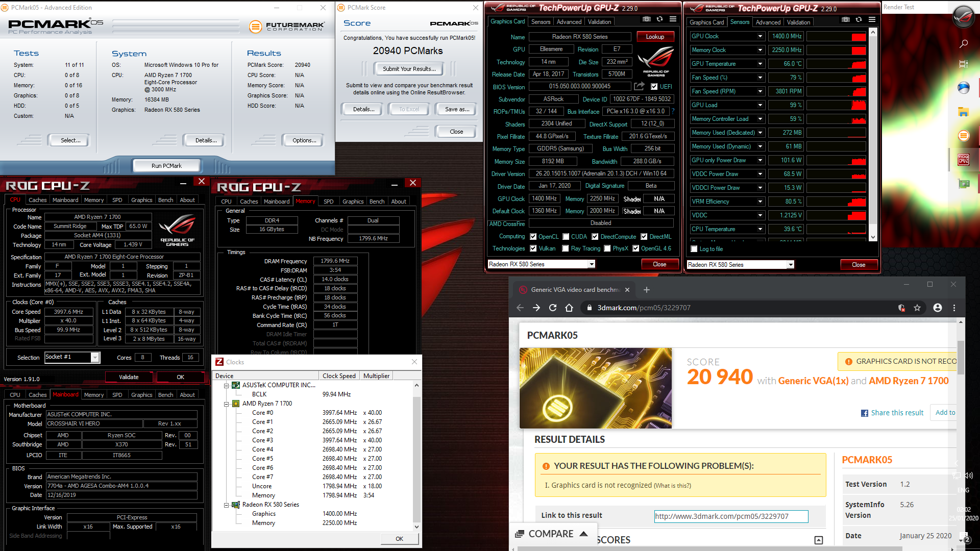Click Save as button in PCMark Score
The image size is (980, 551).
click(457, 109)
